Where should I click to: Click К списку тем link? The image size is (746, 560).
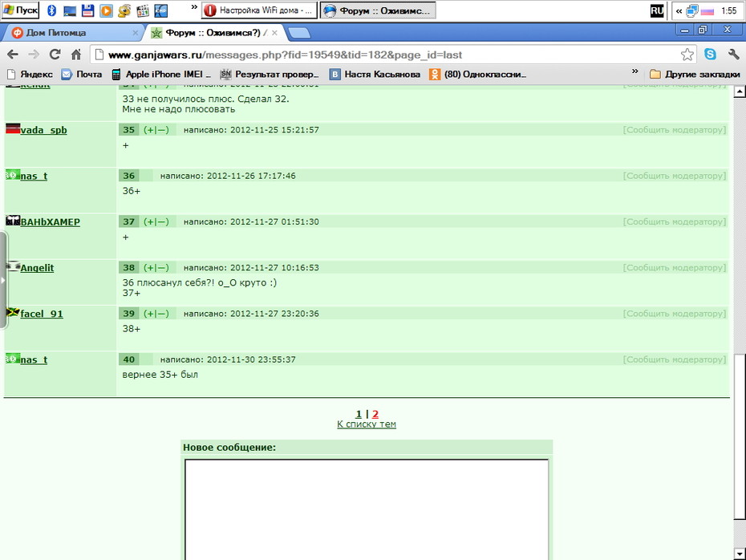coord(367,424)
